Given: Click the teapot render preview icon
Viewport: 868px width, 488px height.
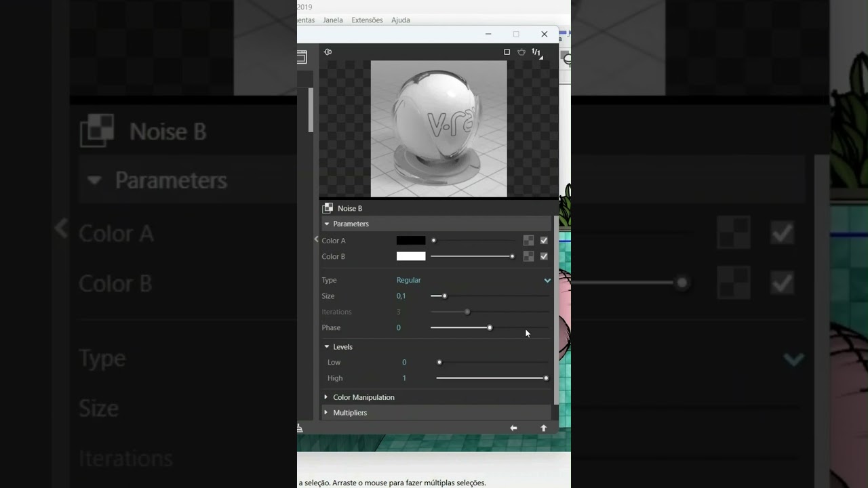Looking at the screenshot, I should (521, 52).
